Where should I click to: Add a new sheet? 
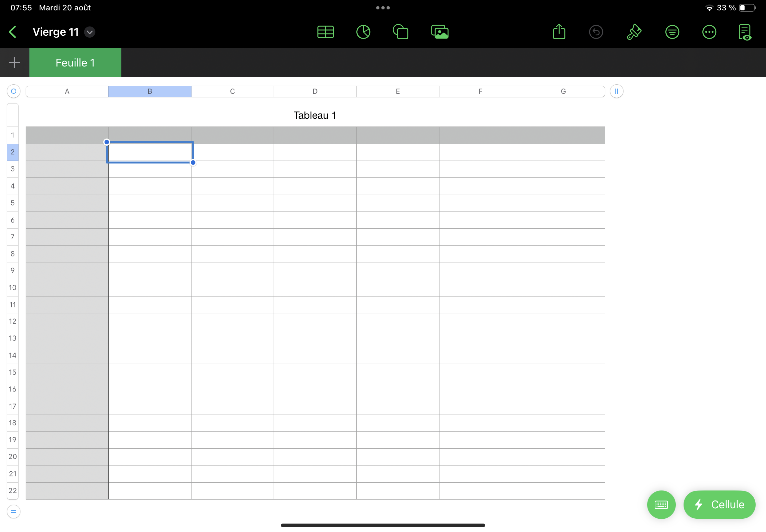pyautogui.click(x=14, y=62)
